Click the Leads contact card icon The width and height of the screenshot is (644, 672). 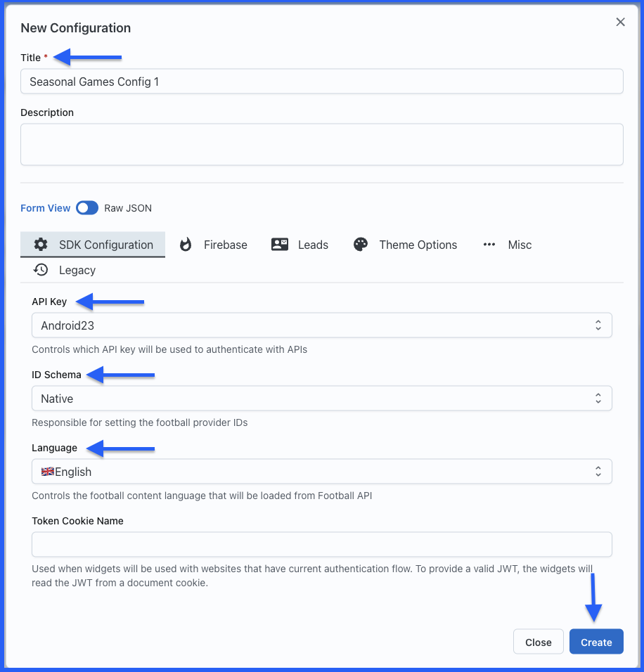pos(280,245)
